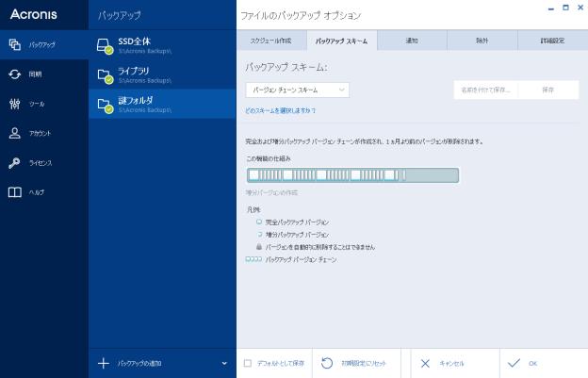Open the ツール tools sliders icon
This screenshot has height=378, width=588.
(x=15, y=104)
